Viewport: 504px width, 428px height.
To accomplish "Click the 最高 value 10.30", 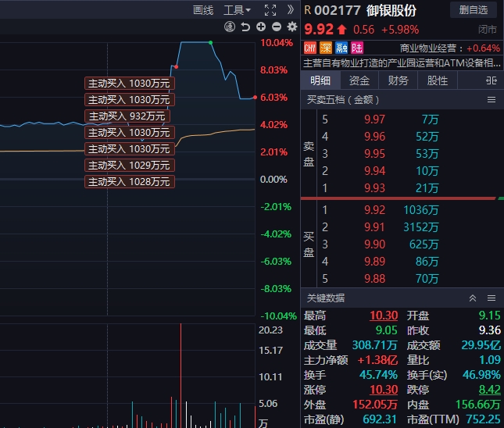I will click(384, 316).
